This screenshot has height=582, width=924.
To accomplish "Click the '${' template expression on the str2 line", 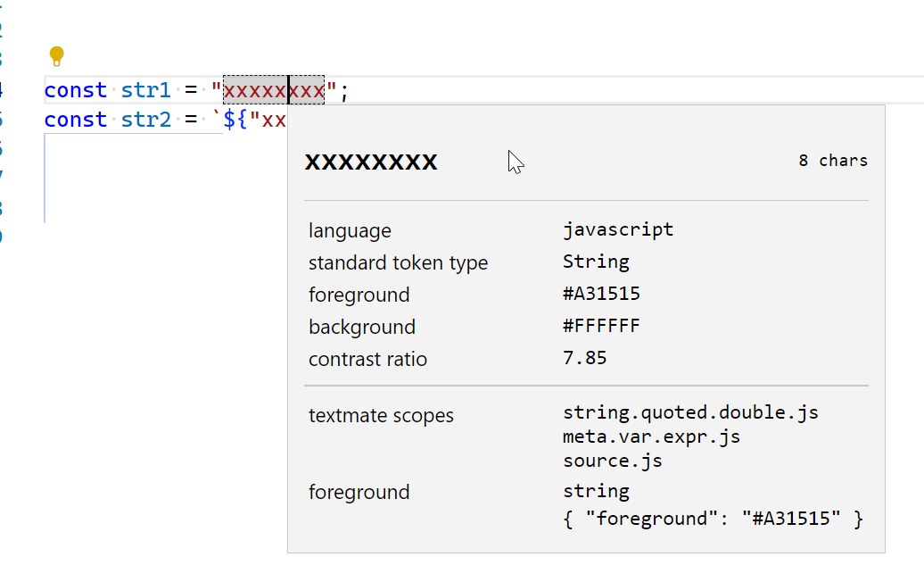I will [235, 120].
